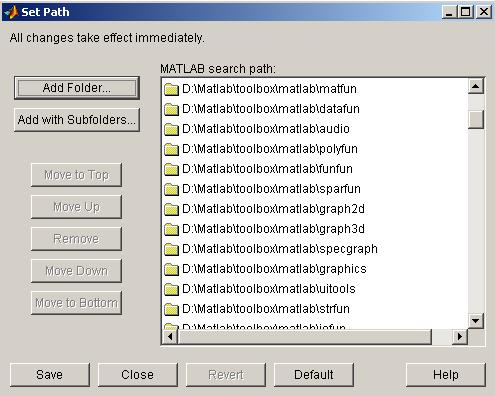Click folder icon beside the audio path
This screenshot has width=495, height=396.
pyautogui.click(x=171, y=129)
